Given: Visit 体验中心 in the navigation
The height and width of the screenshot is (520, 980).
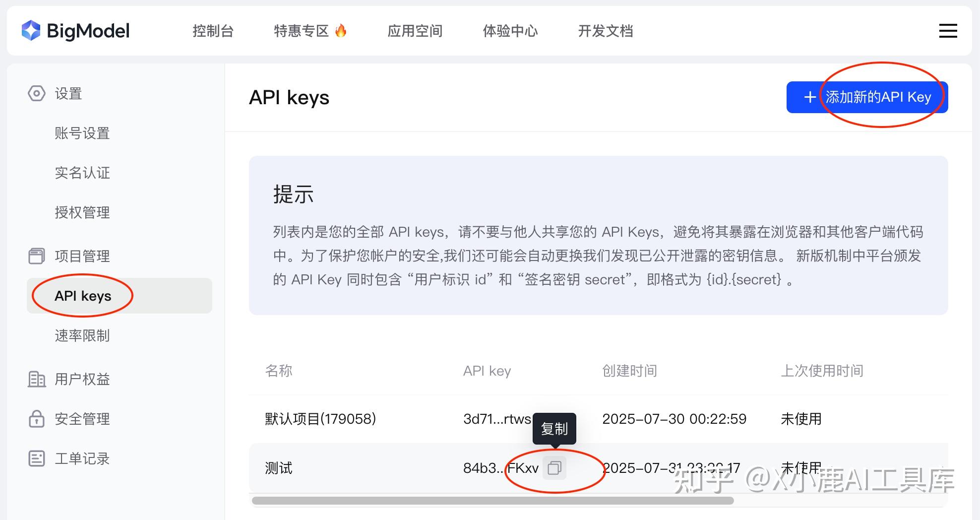Looking at the screenshot, I should point(510,31).
